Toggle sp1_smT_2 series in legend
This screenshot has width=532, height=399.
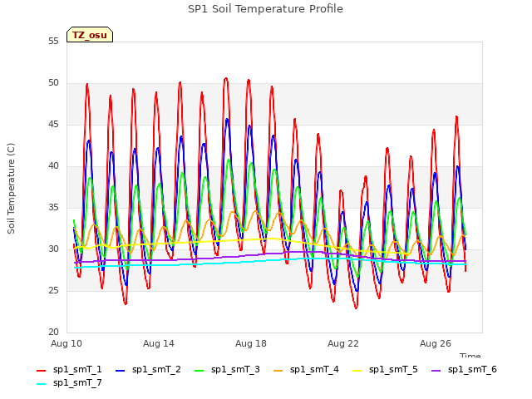(x=148, y=369)
